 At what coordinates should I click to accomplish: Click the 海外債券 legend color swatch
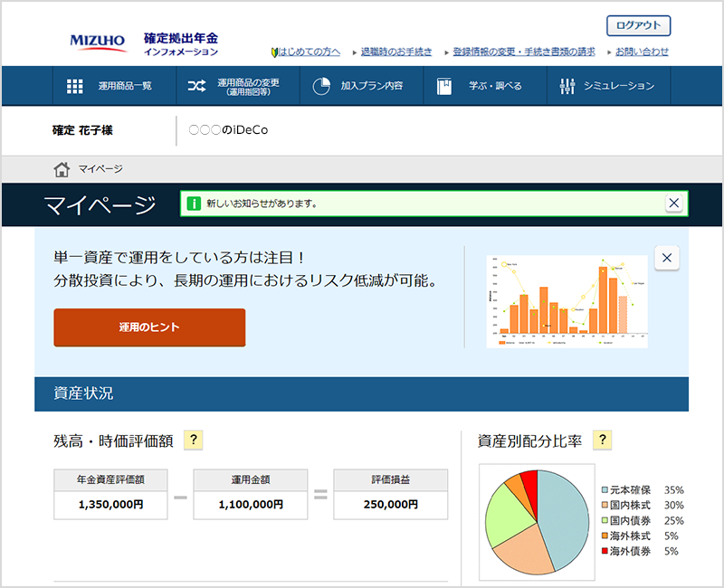(x=605, y=551)
